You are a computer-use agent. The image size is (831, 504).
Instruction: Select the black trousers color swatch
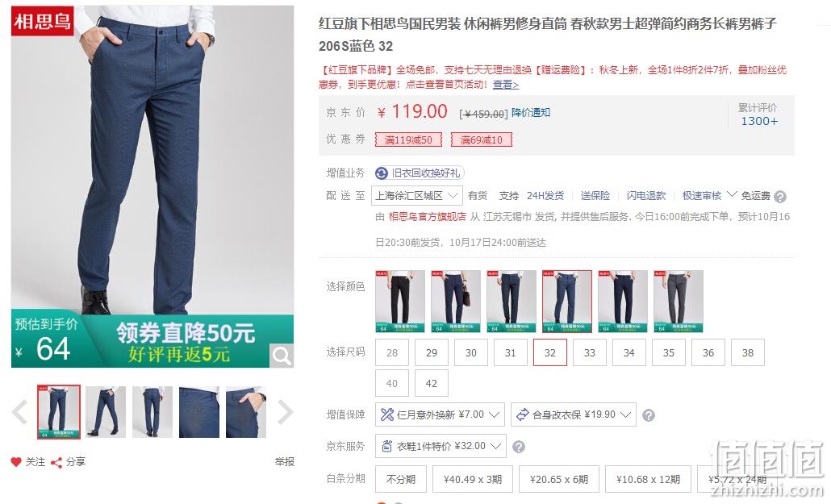coord(400,301)
